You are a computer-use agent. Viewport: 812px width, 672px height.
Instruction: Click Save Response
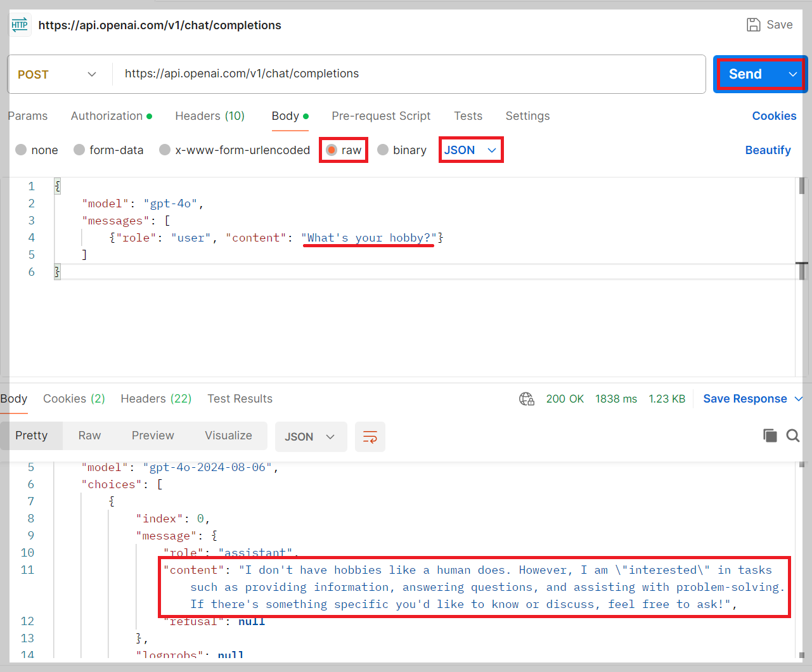click(x=745, y=399)
